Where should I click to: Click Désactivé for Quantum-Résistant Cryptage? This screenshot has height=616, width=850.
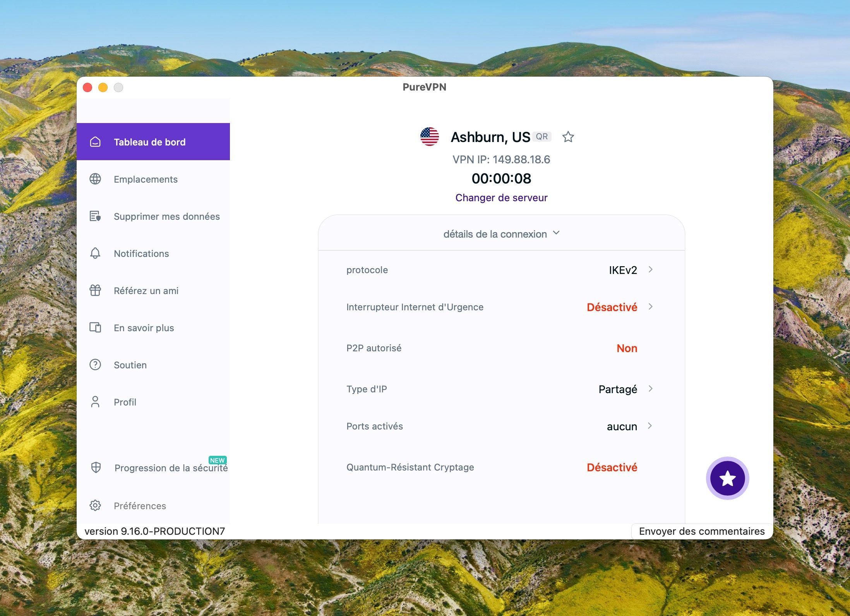click(612, 467)
